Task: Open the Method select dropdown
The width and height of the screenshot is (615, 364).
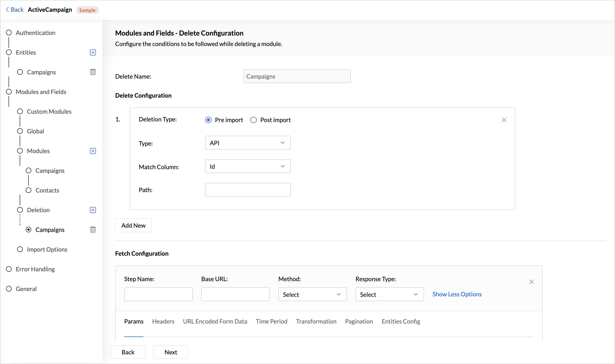Action: [312, 294]
